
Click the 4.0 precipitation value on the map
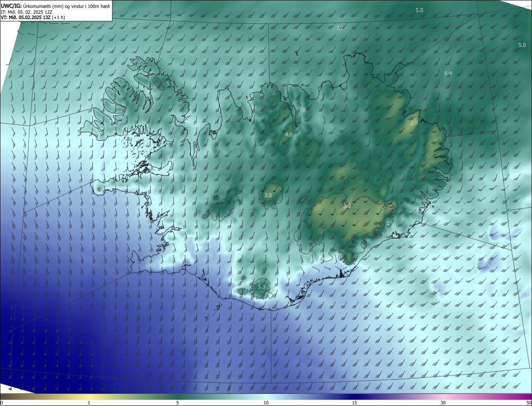pyautogui.click(x=289, y=135)
